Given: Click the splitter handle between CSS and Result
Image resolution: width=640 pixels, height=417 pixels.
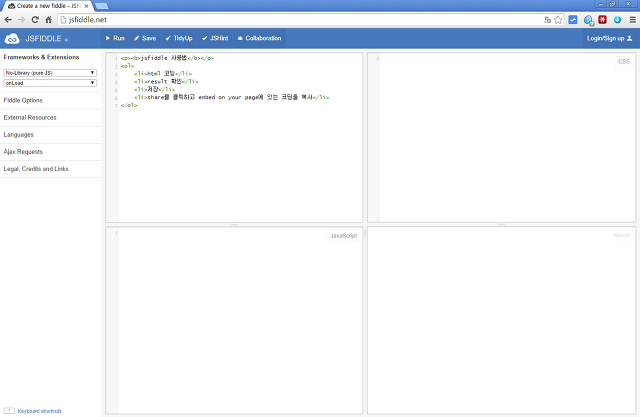Looking at the screenshot, I should point(502,224).
